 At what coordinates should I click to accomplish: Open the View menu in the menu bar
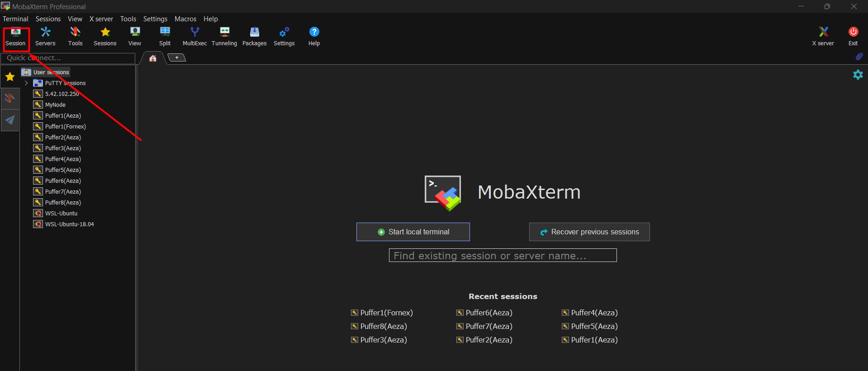(x=75, y=19)
